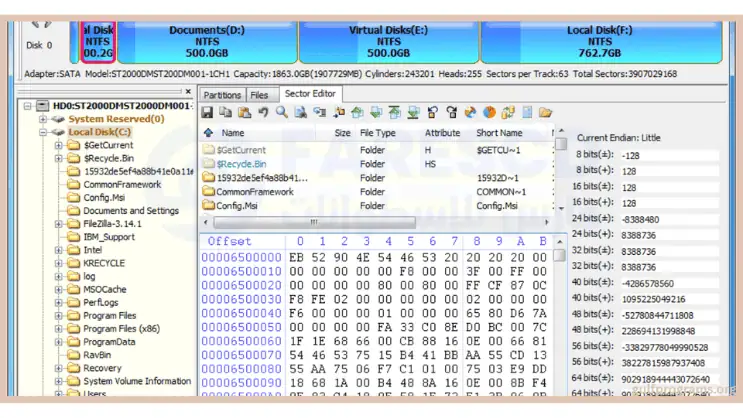Click the orange pie chart toolbar icon

click(489, 112)
